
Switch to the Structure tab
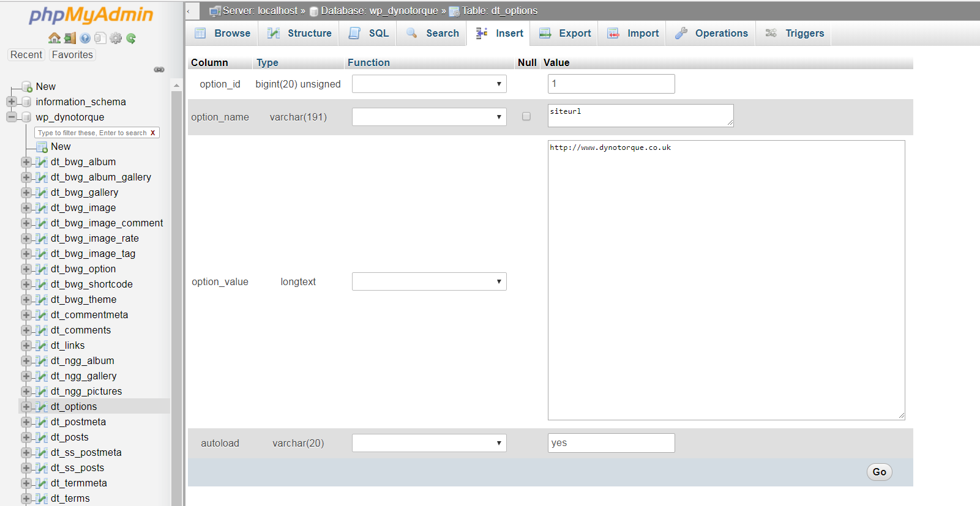pyautogui.click(x=300, y=33)
